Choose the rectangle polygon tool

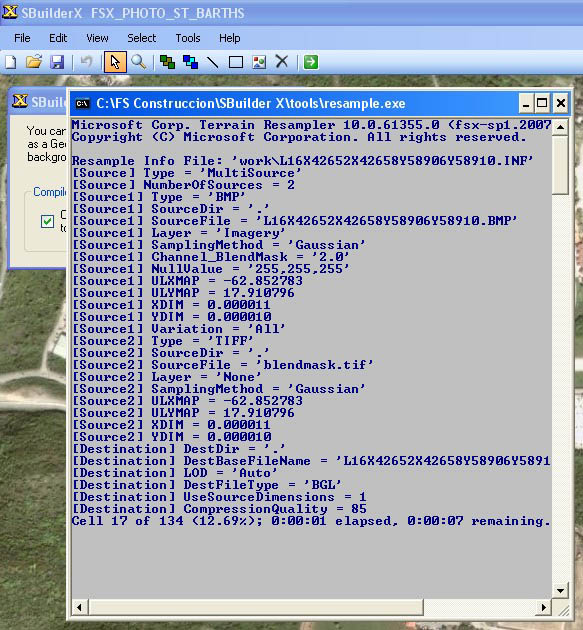tap(236, 62)
